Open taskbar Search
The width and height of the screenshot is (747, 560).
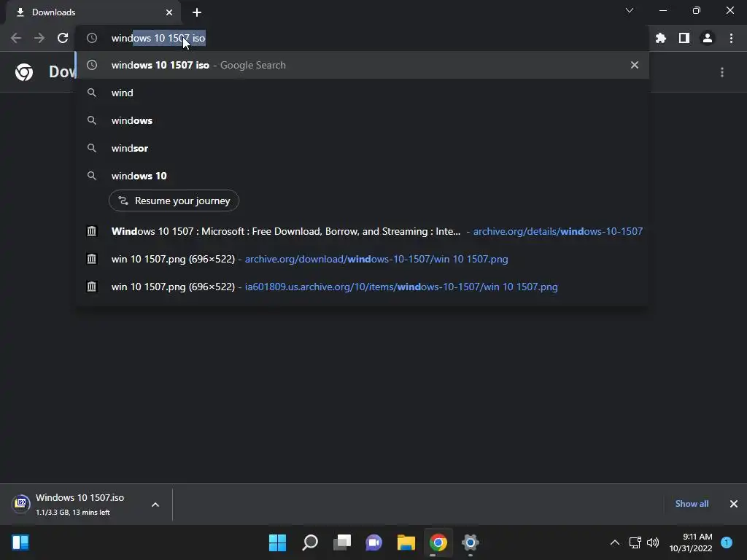(x=310, y=542)
